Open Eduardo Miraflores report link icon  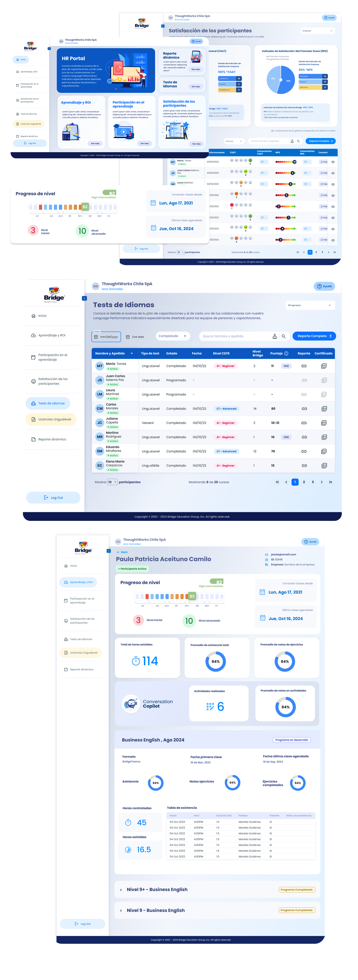point(304,451)
